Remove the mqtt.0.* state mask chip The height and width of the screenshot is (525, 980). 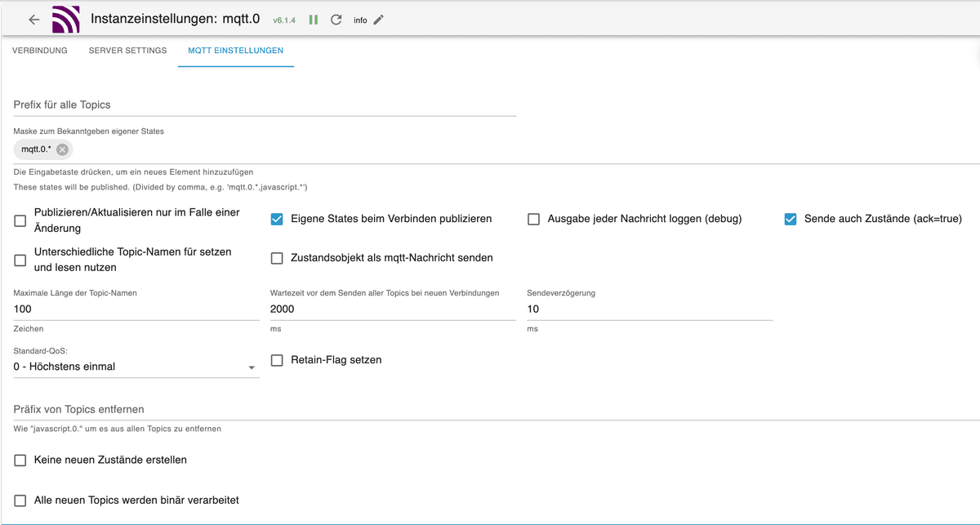click(x=61, y=149)
